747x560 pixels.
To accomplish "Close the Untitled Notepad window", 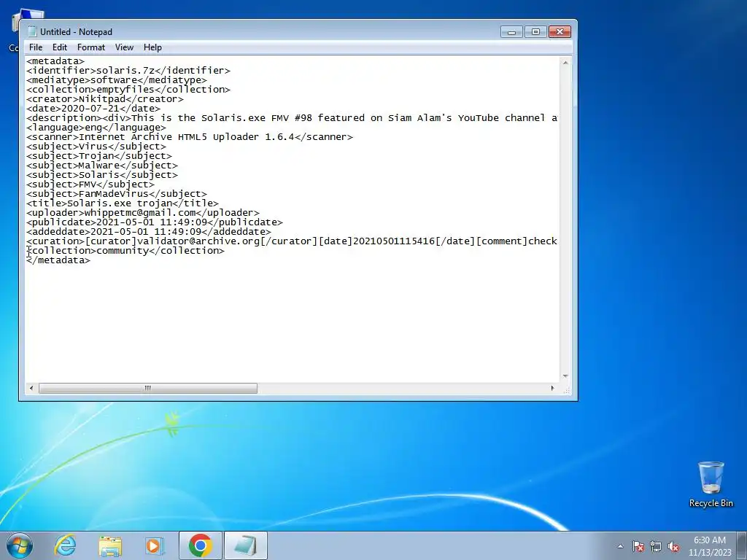I will pos(560,32).
